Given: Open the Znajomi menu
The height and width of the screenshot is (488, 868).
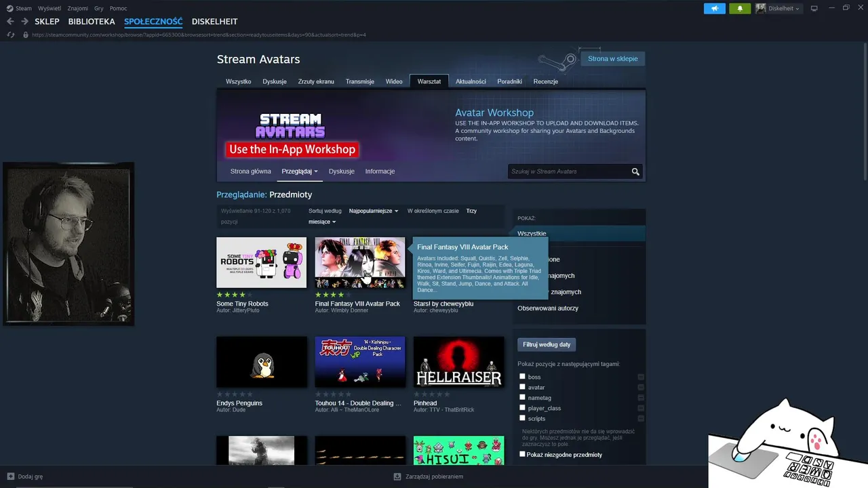Looking at the screenshot, I should click(x=77, y=8).
